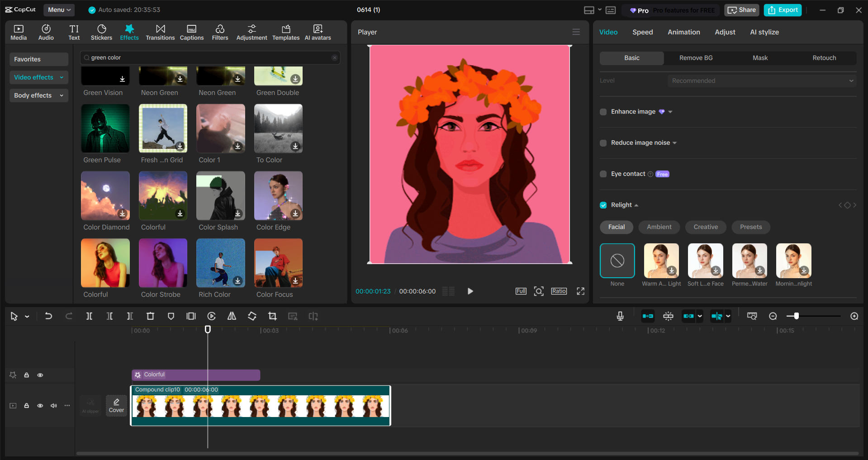This screenshot has width=868, height=460.
Task: Enable Reduce image noise
Action: point(603,142)
